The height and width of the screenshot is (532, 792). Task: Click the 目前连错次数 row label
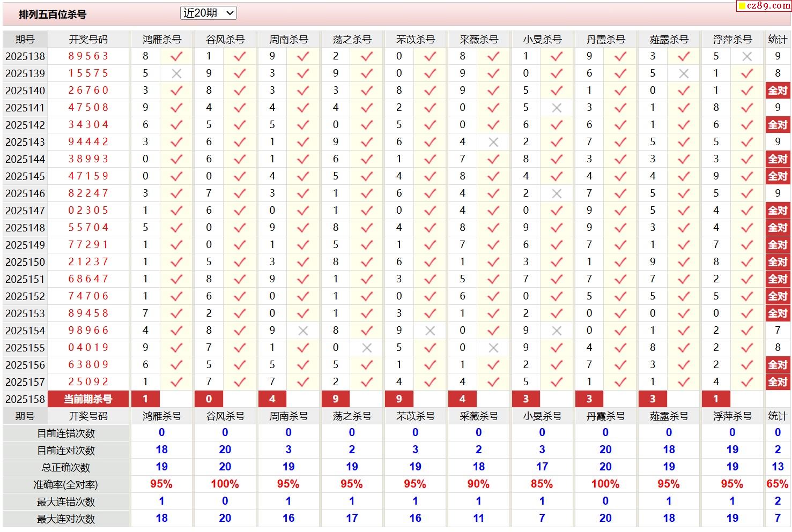[x=66, y=433]
